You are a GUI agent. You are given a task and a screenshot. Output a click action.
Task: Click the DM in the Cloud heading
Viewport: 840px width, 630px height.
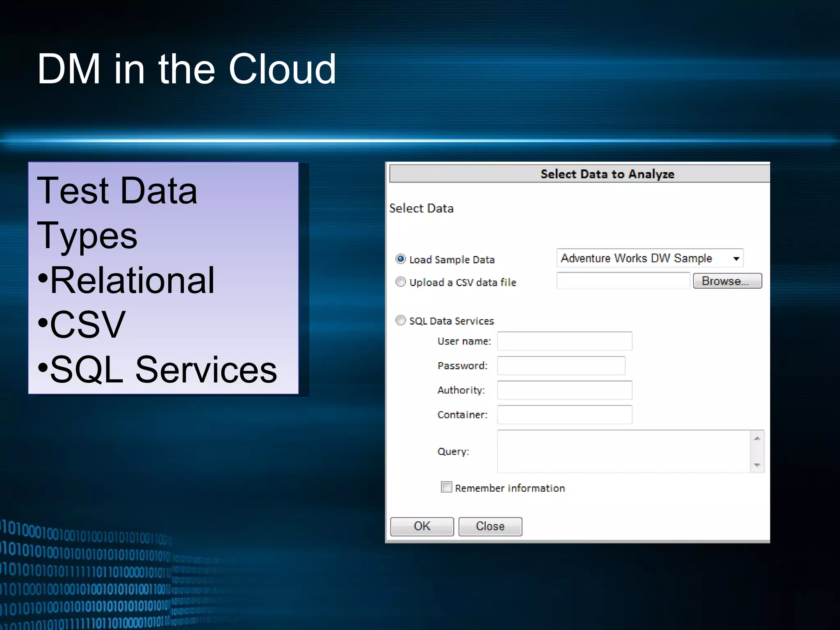[187, 69]
